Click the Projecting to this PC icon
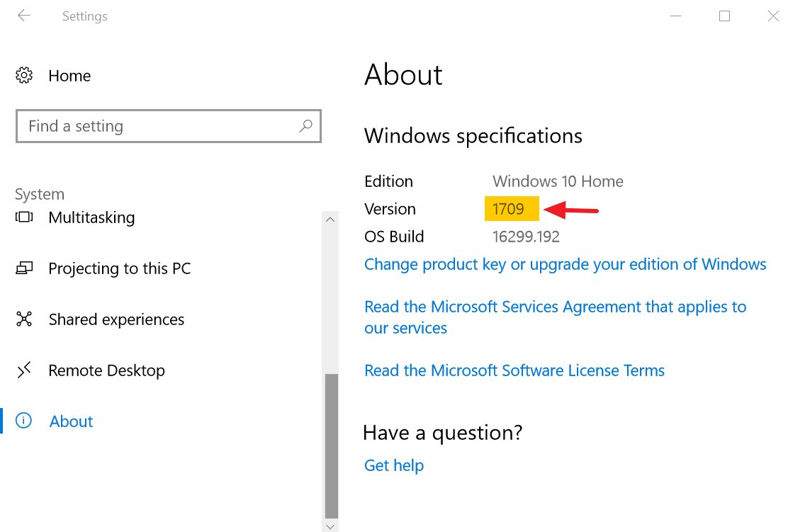793x532 pixels. pyautogui.click(x=24, y=268)
